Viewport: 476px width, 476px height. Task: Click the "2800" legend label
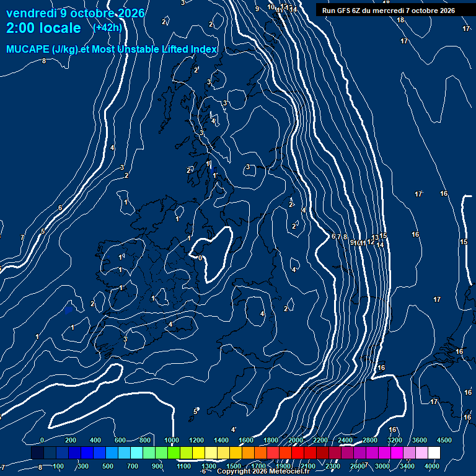click(x=370, y=440)
